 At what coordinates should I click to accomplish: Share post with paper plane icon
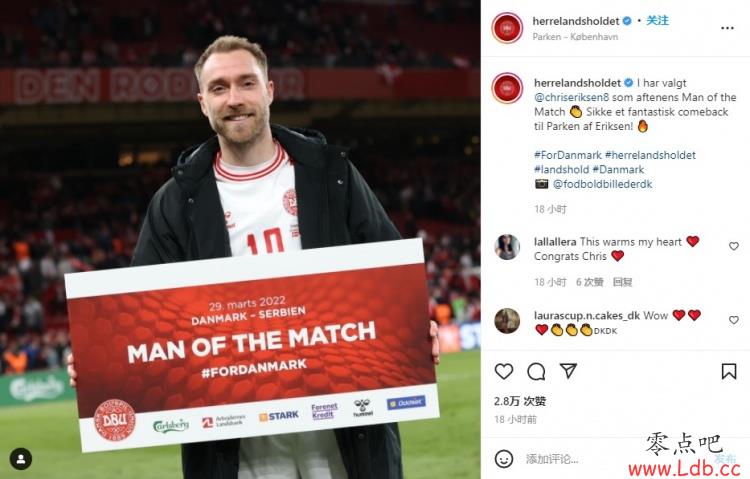point(568,371)
